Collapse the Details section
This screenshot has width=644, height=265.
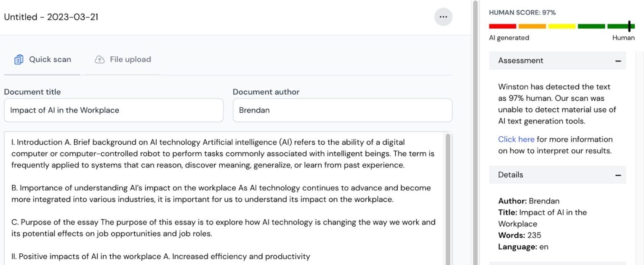pyautogui.click(x=618, y=175)
